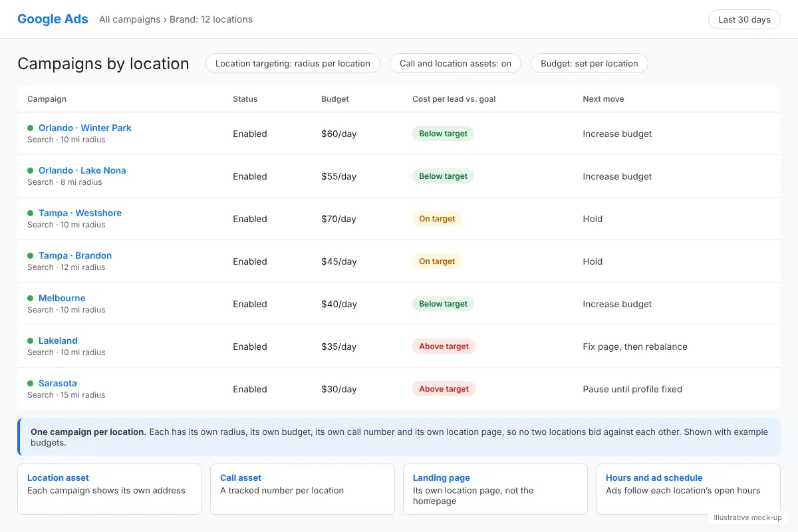The width and height of the screenshot is (798, 532).
Task: Open the Location asset card
Action: (x=110, y=489)
